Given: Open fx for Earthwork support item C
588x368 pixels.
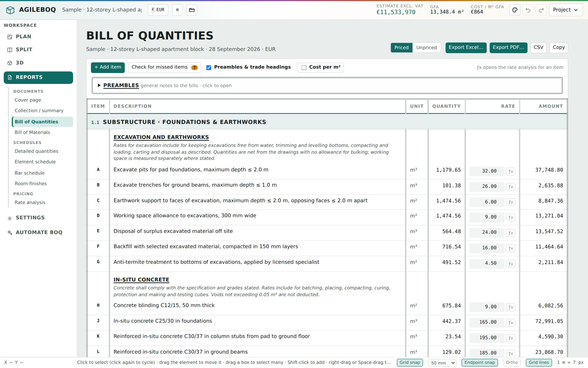Looking at the screenshot, I should pos(511,202).
